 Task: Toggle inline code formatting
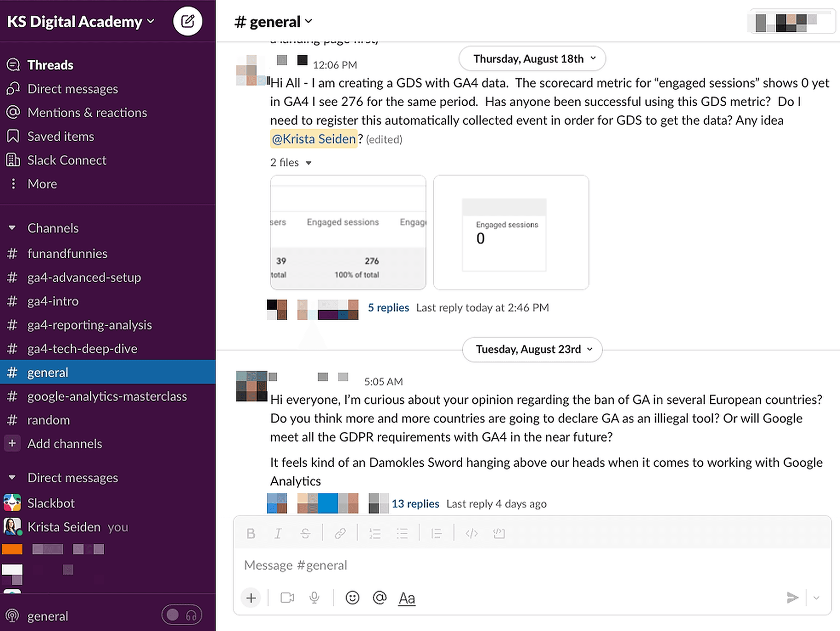point(471,534)
